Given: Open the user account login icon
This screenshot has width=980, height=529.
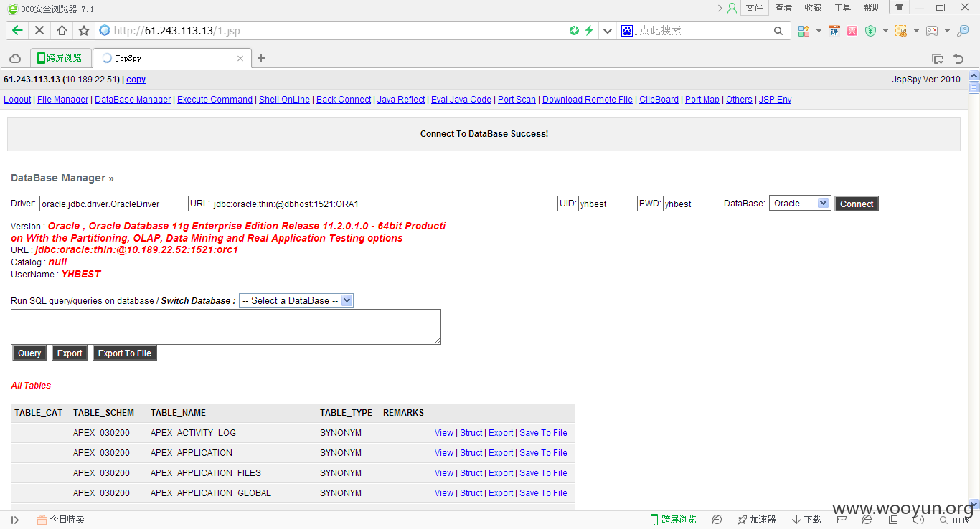Looking at the screenshot, I should pyautogui.click(x=732, y=8).
